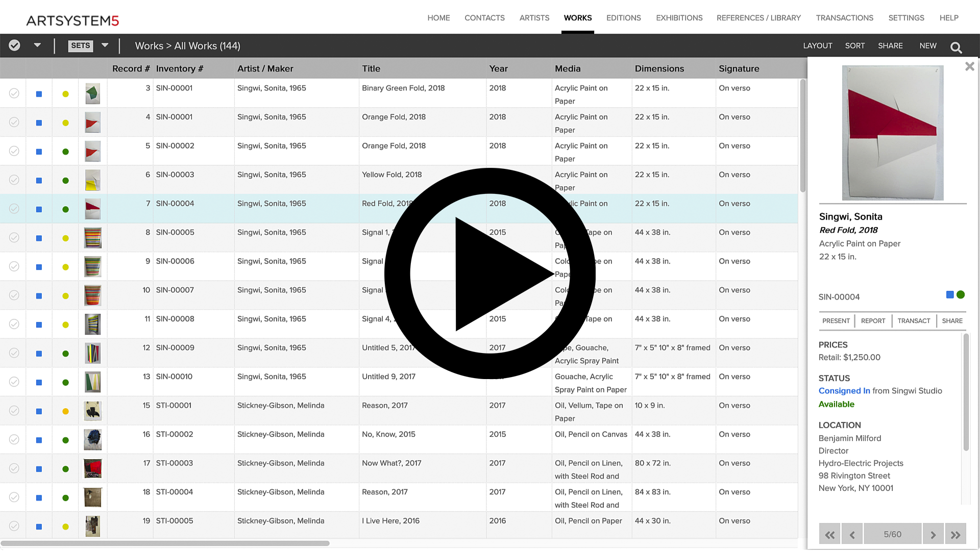Click the Red Fold artwork thumbnail in detail panel
This screenshot has height=551, width=980.
pos(892,133)
